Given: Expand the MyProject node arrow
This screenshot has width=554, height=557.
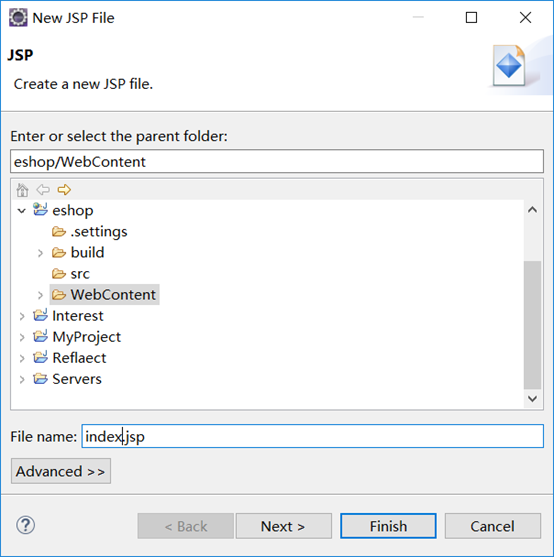Looking at the screenshot, I should coord(22,337).
